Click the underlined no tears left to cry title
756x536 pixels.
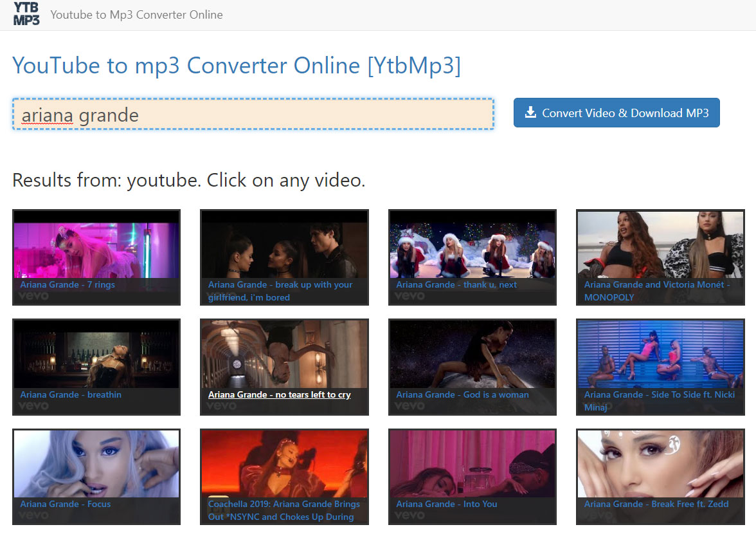point(279,394)
